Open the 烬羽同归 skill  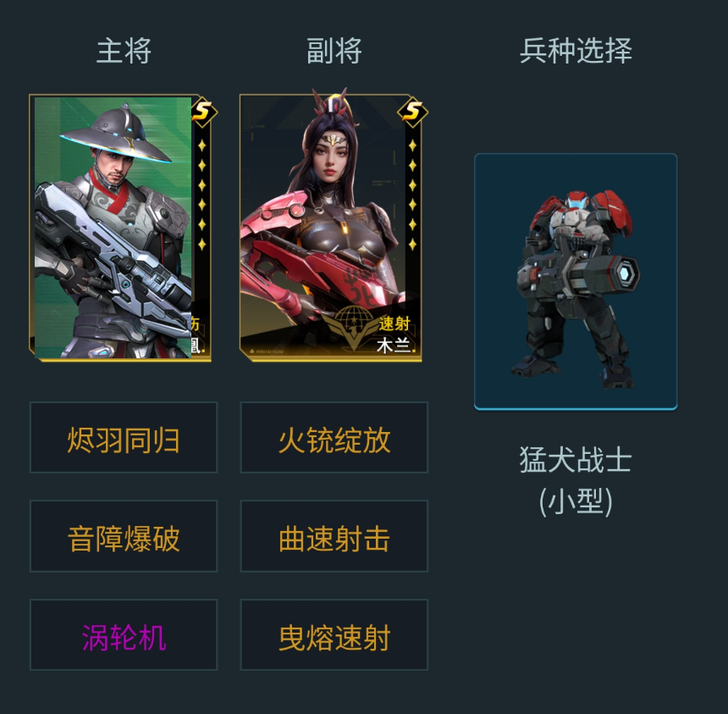[x=124, y=438]
